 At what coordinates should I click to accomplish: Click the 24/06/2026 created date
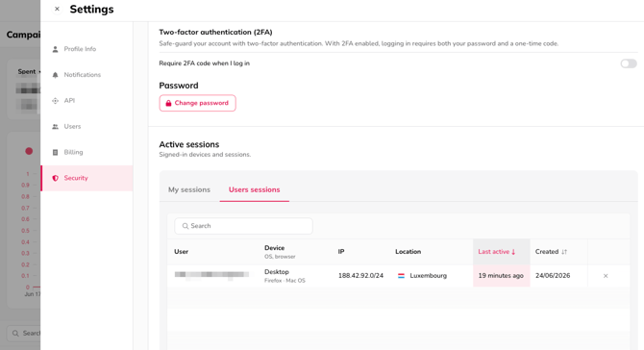click(553, 276)
